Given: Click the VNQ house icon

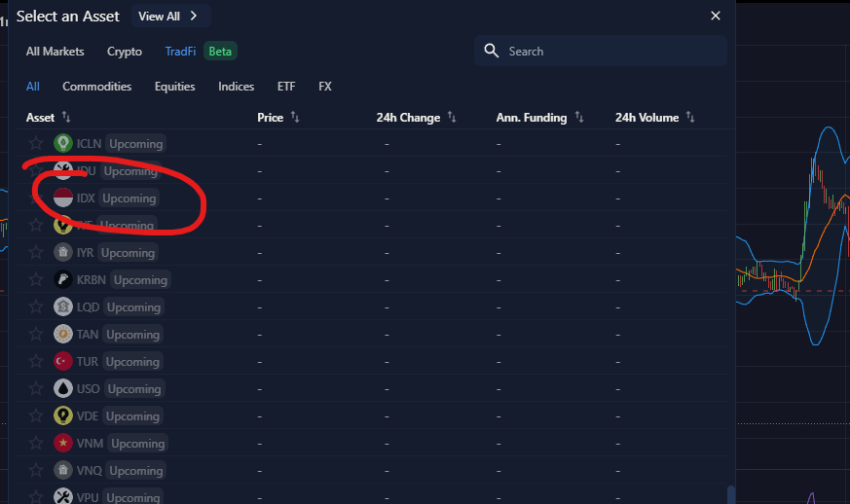Looking at the screenshot, I should coord(63,470).
